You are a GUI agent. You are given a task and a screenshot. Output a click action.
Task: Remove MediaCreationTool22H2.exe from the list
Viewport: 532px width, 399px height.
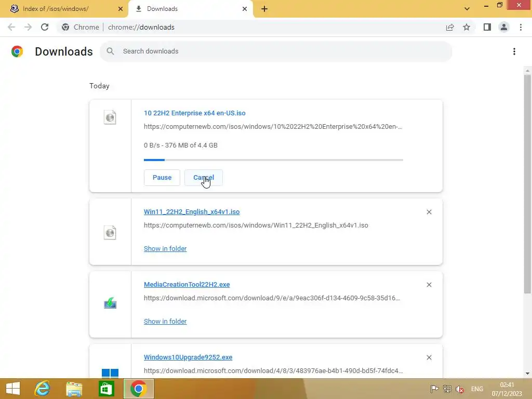pyautogui.click(x=429, y=285)
